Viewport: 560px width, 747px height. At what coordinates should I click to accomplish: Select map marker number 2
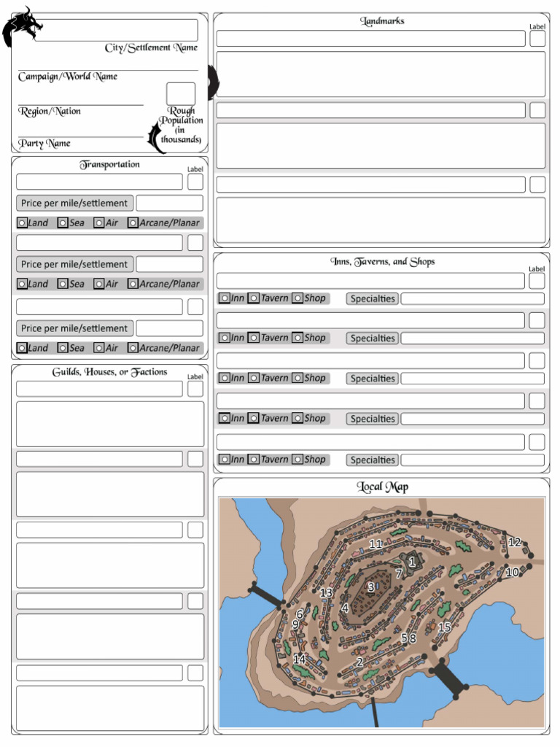coord(359,662)
